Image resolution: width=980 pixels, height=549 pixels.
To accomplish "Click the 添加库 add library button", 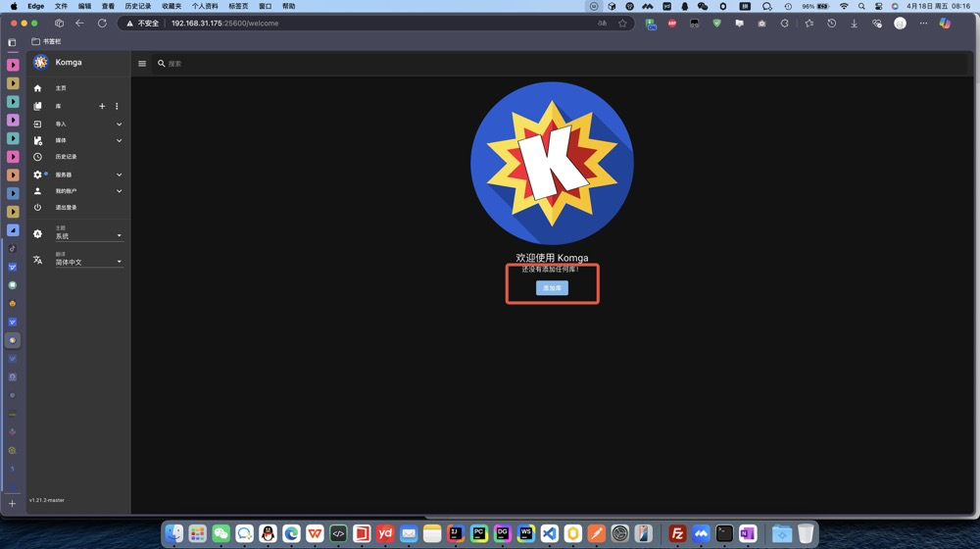I will [552, 287].
